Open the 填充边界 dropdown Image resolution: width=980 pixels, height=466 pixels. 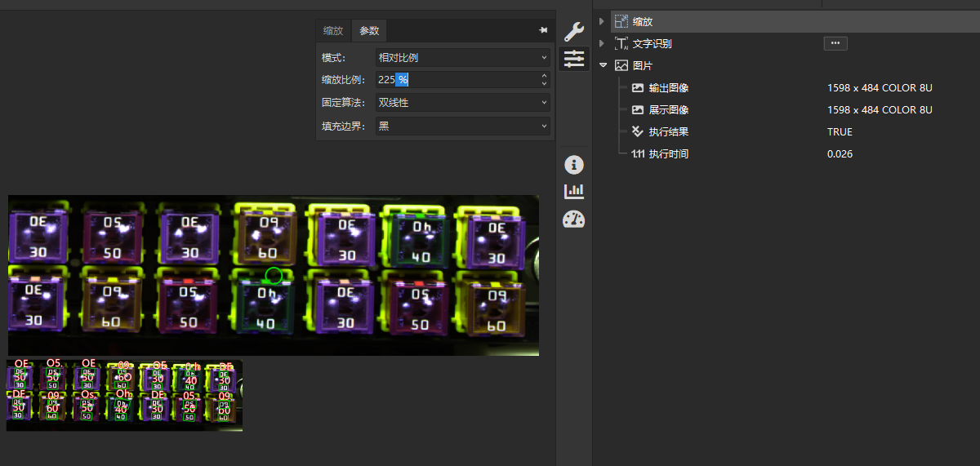[x=462, y=126]
